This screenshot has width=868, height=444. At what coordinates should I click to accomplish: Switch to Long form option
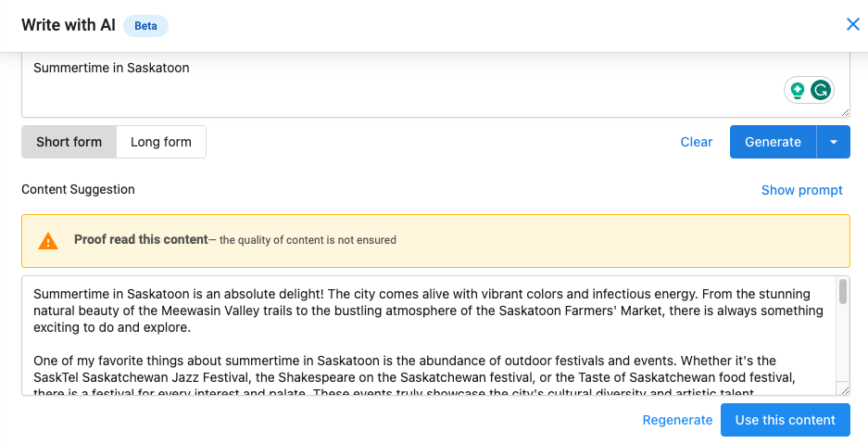(x=161, y=142)
